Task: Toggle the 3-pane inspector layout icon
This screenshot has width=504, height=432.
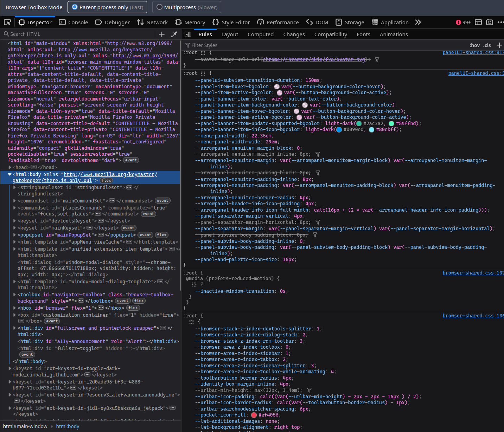Action: tap(188, 34)
